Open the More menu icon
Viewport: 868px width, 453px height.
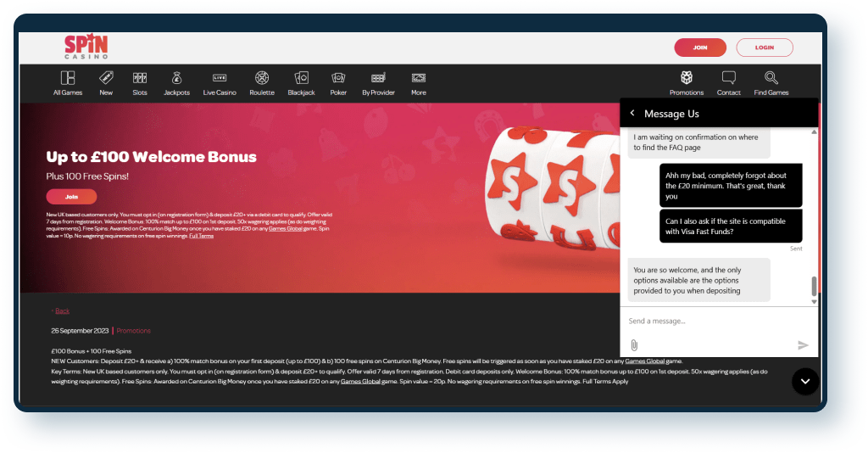(419, 78)
